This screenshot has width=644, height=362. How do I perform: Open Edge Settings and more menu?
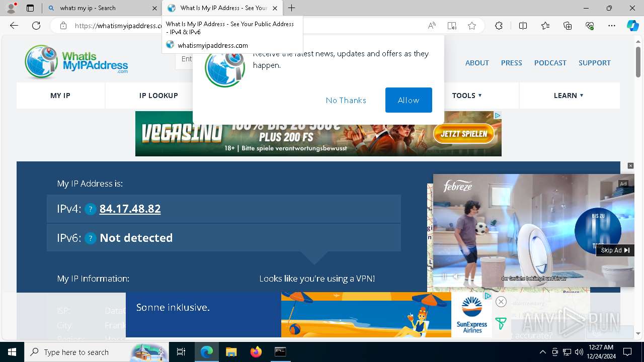(x=612, y=26)
